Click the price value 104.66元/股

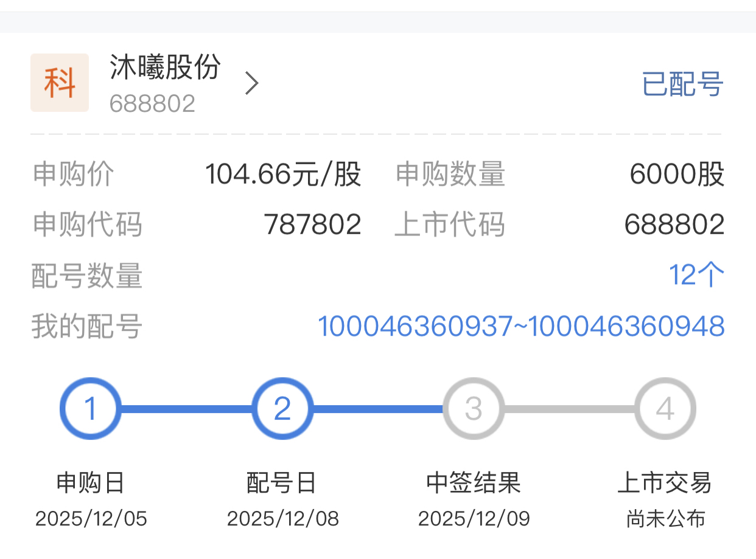tap(283, 175)
